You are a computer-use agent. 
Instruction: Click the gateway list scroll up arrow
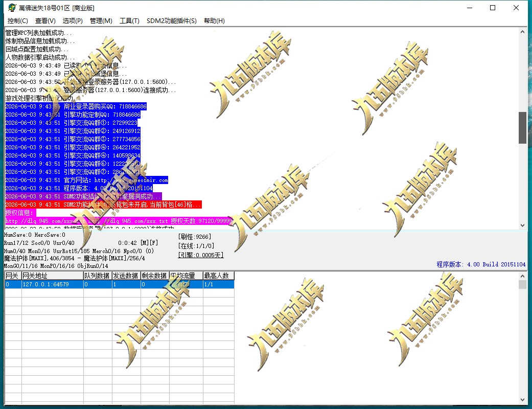pos(522,276)
